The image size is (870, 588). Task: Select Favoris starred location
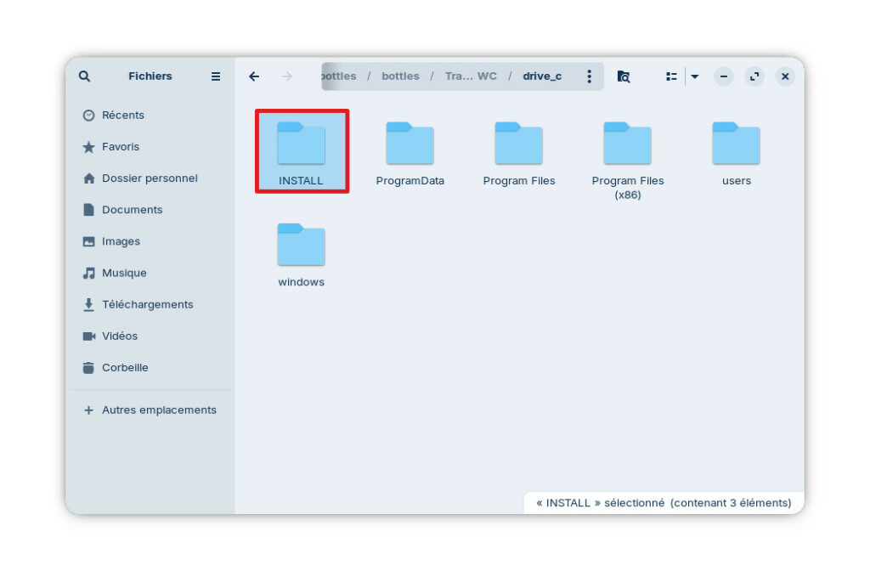(x=120, y=147)
